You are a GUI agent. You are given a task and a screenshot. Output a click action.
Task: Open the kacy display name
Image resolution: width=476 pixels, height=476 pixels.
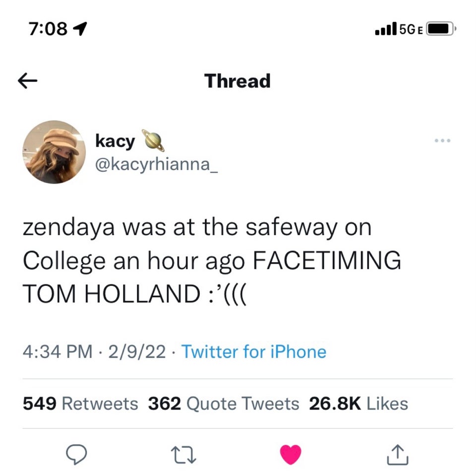115,141
